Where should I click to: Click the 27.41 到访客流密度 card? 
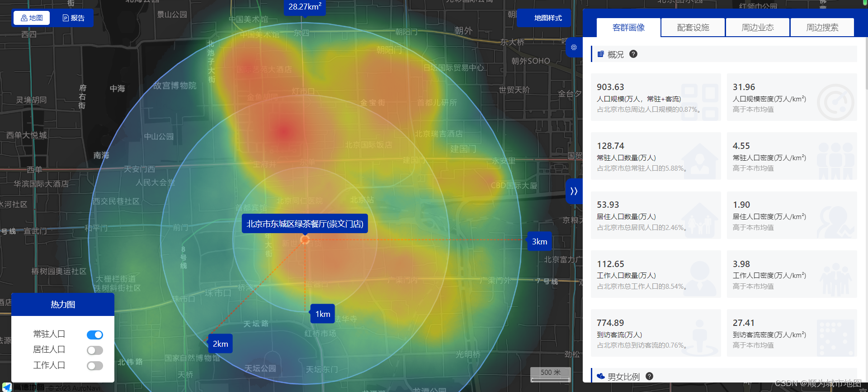tap(792, 333)
